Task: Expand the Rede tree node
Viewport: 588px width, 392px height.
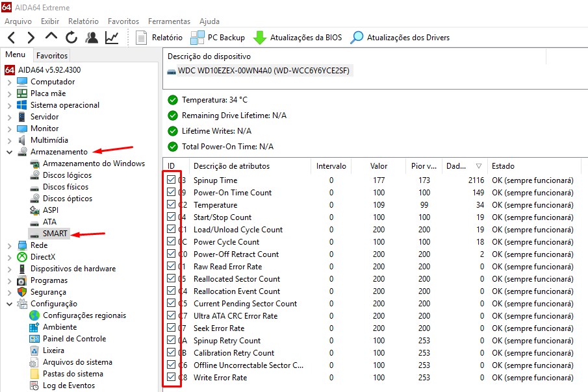Action: coord(10,245)
